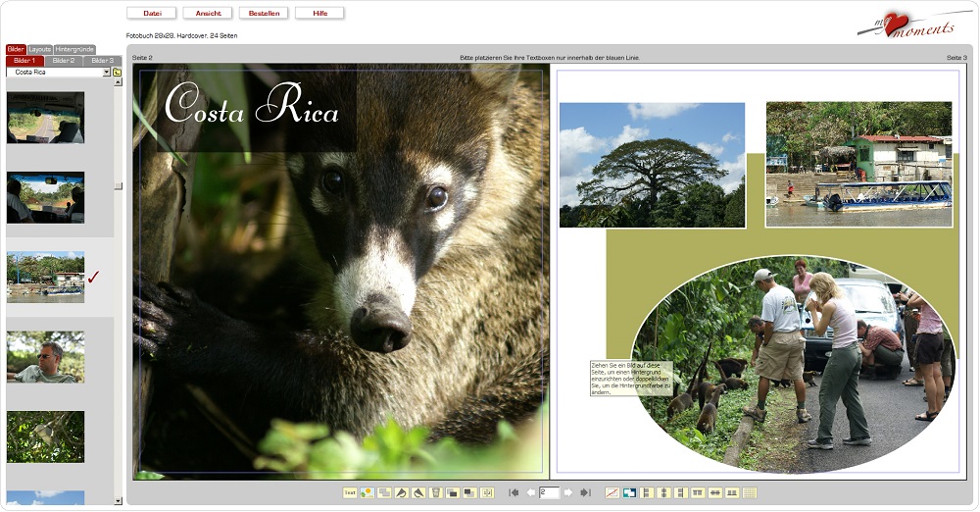This screenshot has height=512, width=980.
Task: Toggle the grid display icon
Action: (x=750, y=493)
